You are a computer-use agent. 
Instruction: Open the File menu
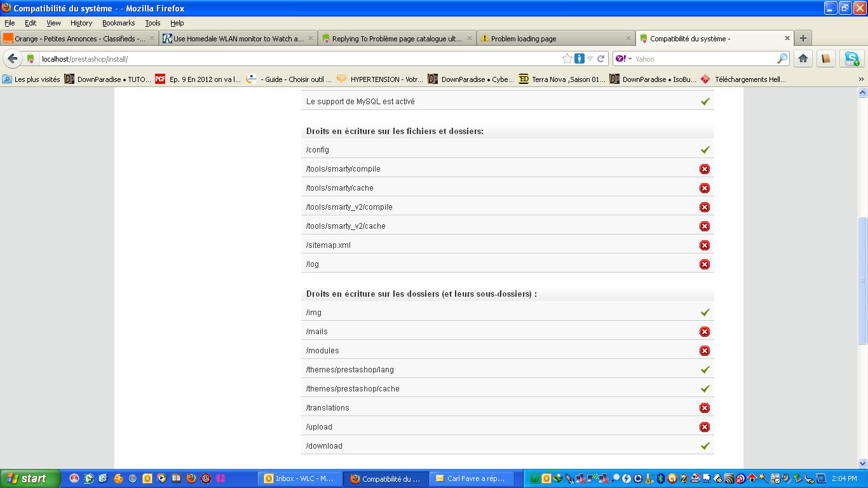(x=10, y=23)
